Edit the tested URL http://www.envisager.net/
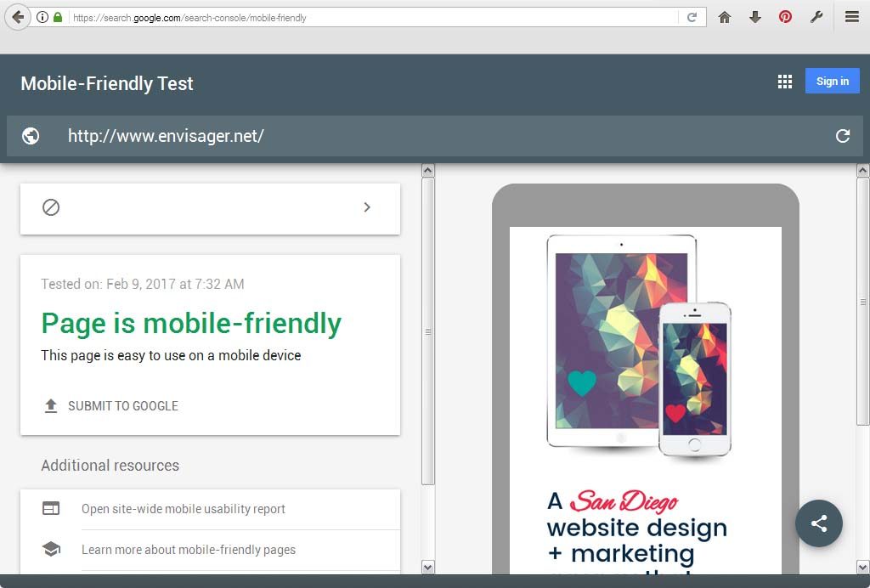This screenshot has height=588, width=870. pos(166,136)
